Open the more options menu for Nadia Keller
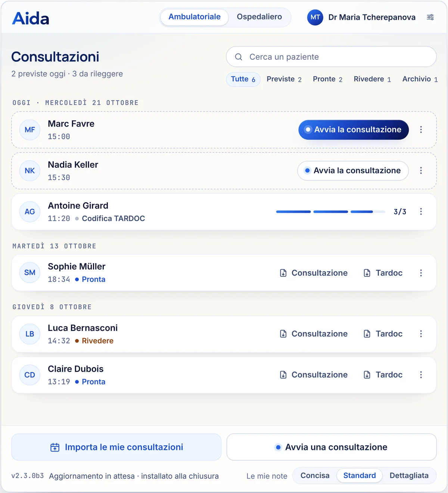Image resolution: width=448 pixels, height=493 pixels. click(421, 171)
